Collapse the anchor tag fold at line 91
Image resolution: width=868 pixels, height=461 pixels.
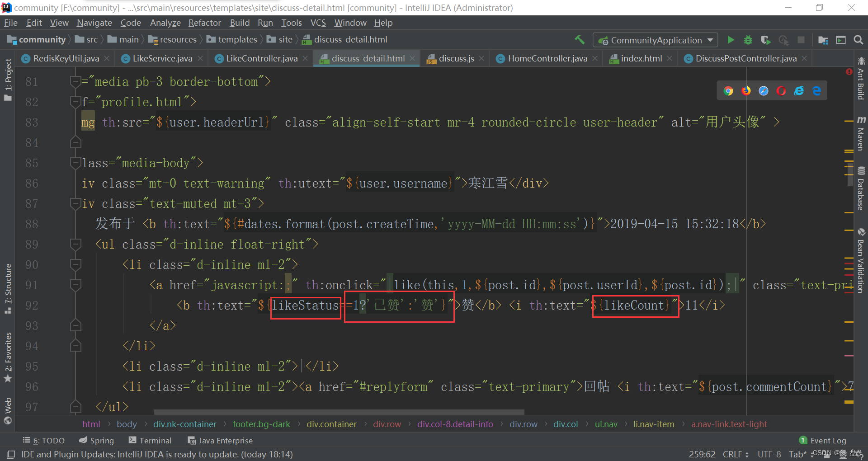[x=75, y=285]
